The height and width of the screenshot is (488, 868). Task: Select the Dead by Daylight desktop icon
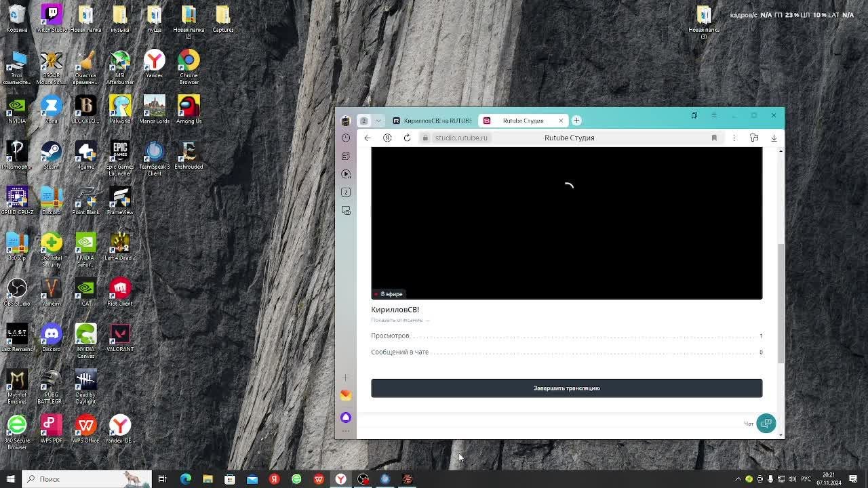point(85,386)
